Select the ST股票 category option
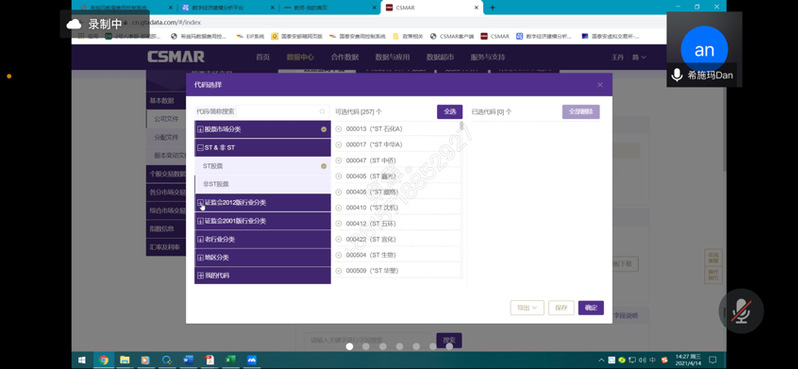Screen dimensions: 798x369 [263, 166]
